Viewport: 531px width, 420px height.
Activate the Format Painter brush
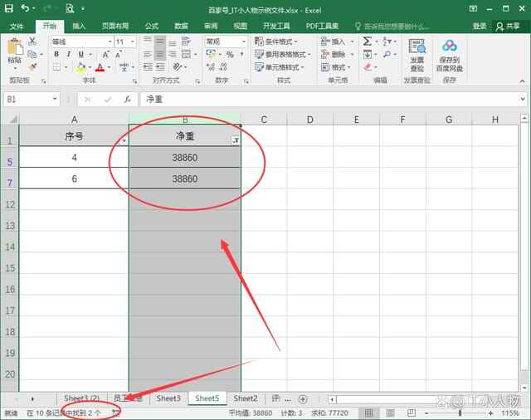pyautogui.click(x=32, y=67)
